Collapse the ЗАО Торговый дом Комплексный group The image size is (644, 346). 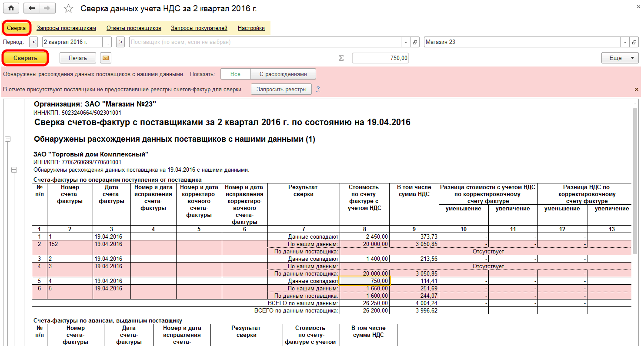(x=14, y=170)
